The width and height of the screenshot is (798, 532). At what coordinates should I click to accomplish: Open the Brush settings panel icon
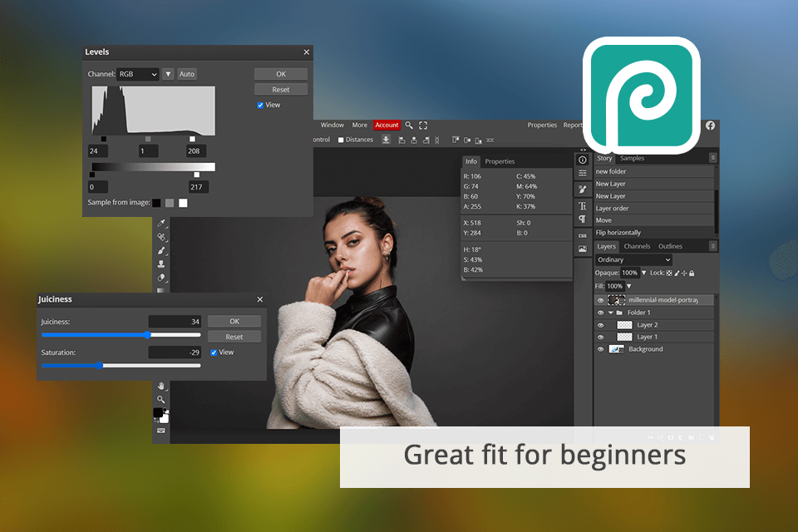click(x=583, y=190)
